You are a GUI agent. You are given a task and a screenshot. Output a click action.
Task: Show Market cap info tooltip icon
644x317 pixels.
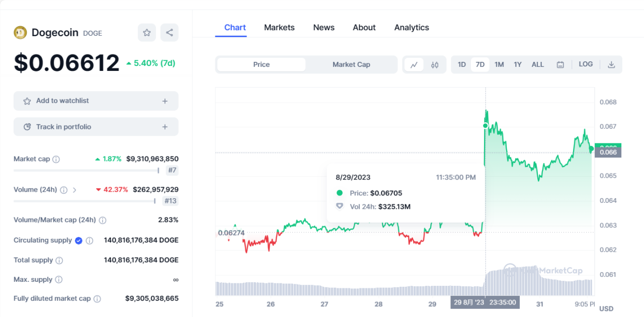(56, 160)
